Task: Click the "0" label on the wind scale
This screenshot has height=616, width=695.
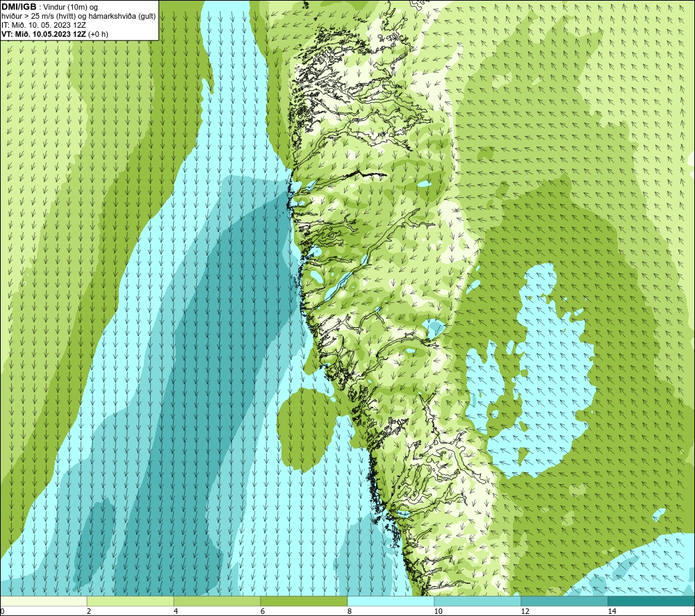Action: pyautogui.click(x=2, y=611)
